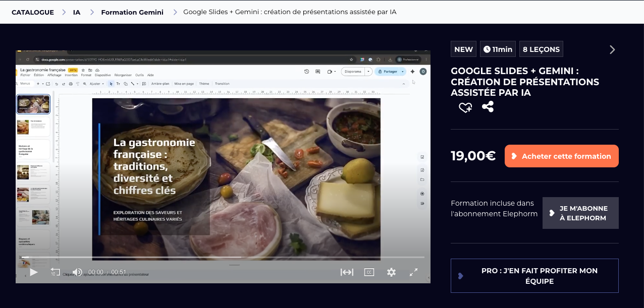This screenshot has width=644, height=308.
Task: Open video settings gear
Action: point(391,272)
